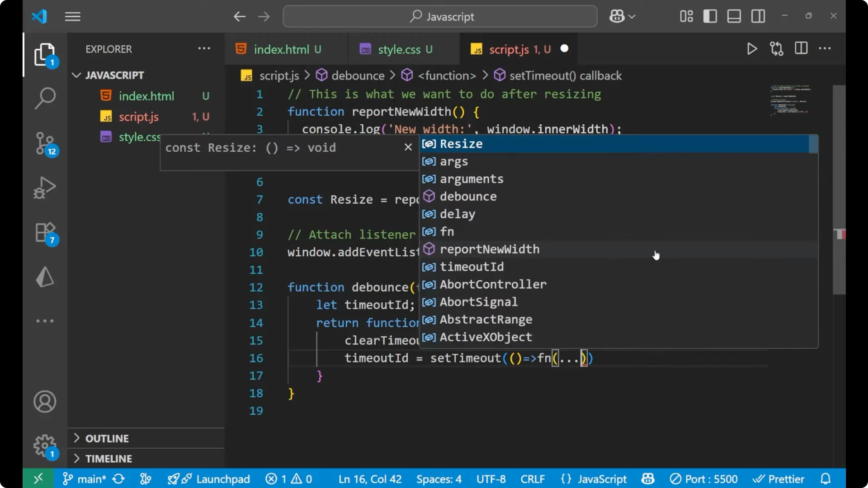The height and width of the screenshot is (488, 868).
Task: Select debounce from the IntelliSense suggestions
Action: (x=469, y=196)
